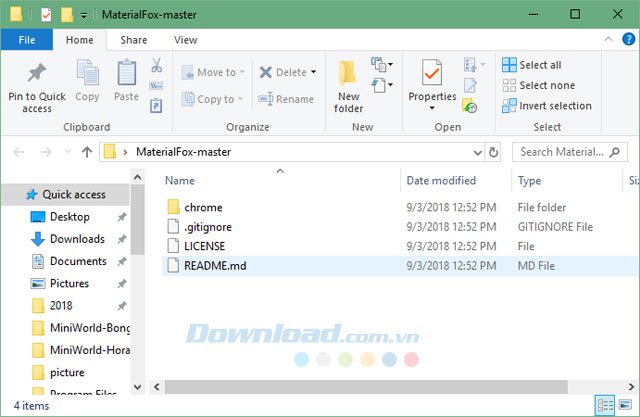Click Invert selection

tap(547, 105)
